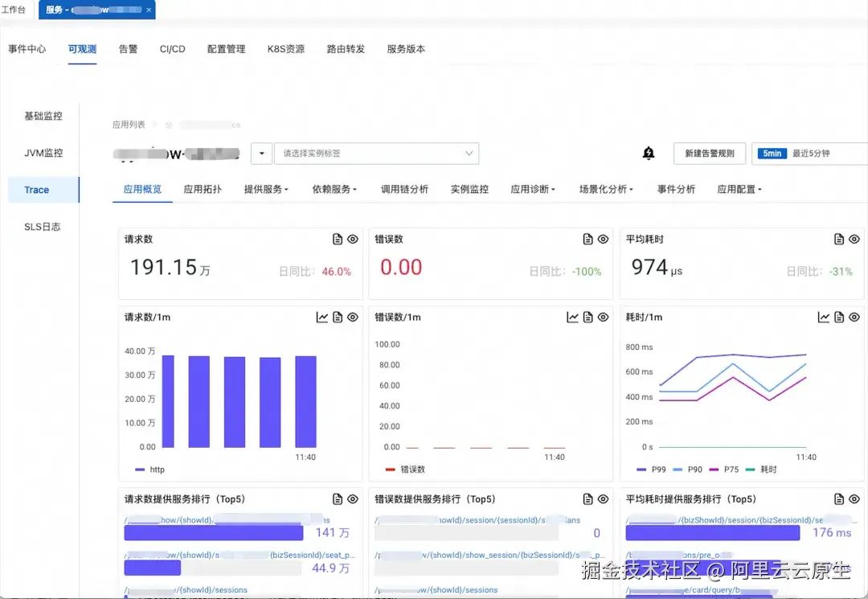Click the alarm bell icon near 新建告警规则
Screen dimensions: 868x599
coord(649,153)
